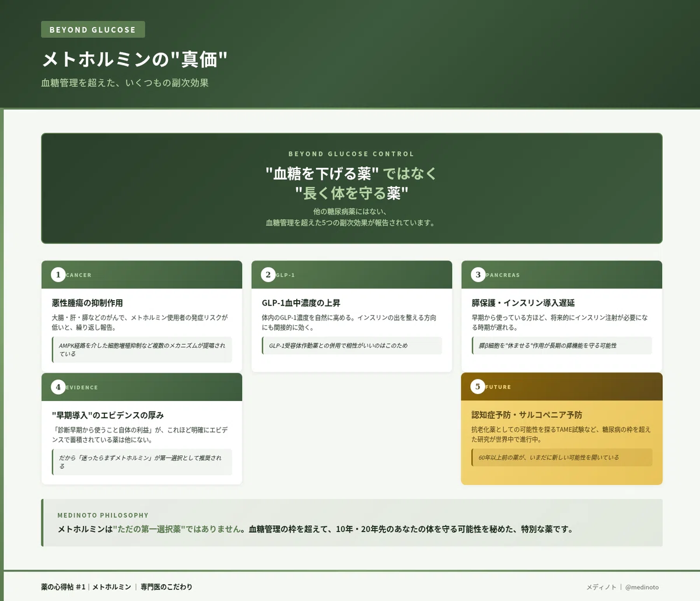The image size is (700, 601).
Task: Click the BEYOND GLUCOSE badge
Action: click(93, 30)
